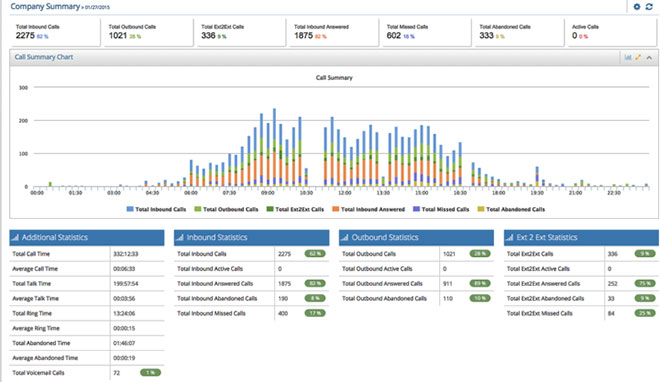Select the Total Inbound Answered 1875 card
The height and width of the screenshot is (382, 660).
coord(334,32)
